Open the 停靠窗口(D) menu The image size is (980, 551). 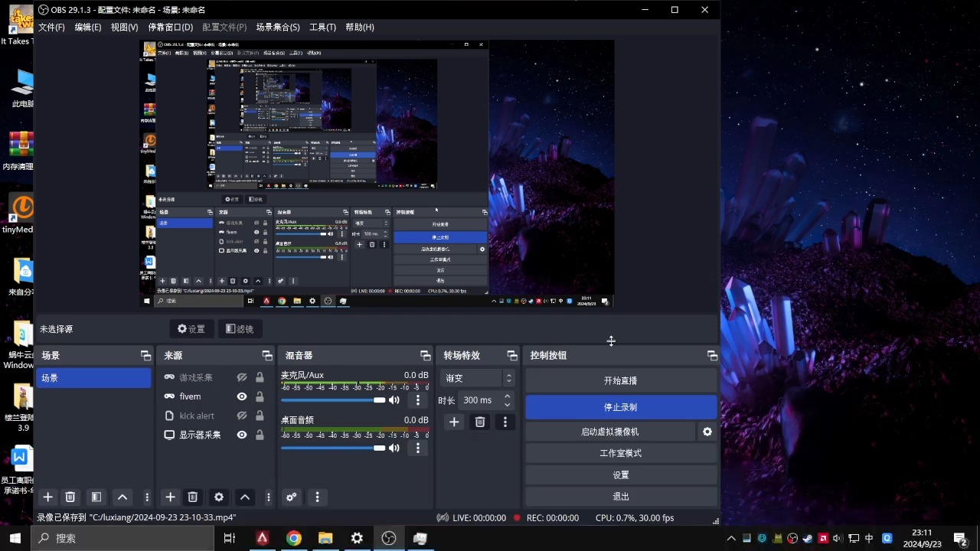tap(170, 28)
